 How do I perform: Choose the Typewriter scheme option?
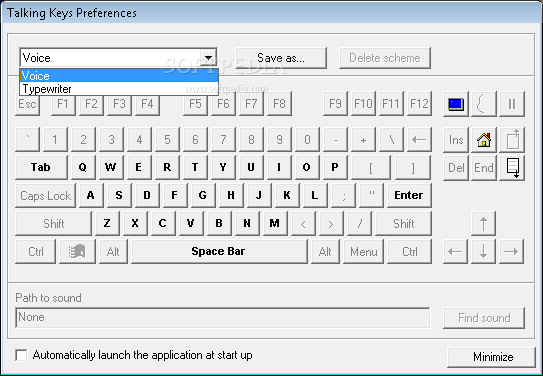[x=119, y=89]
